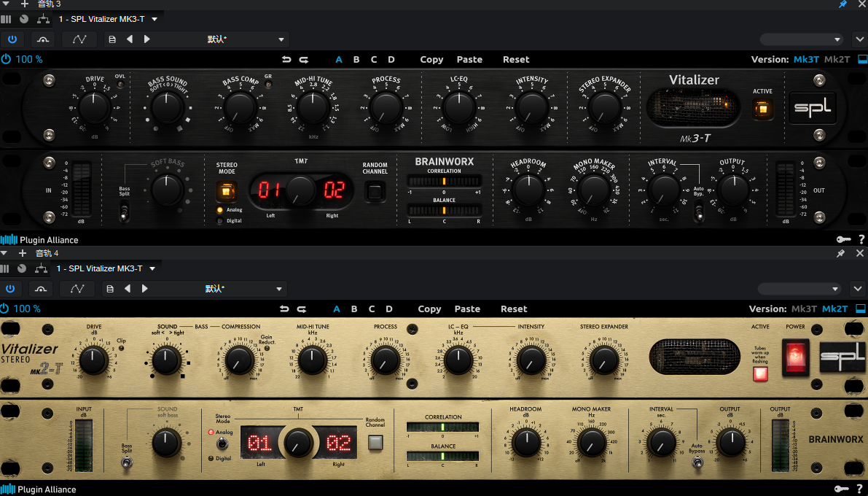868x496 pixels.
Task: Pin Track 3 plugin window
Action: click(842, 4)
